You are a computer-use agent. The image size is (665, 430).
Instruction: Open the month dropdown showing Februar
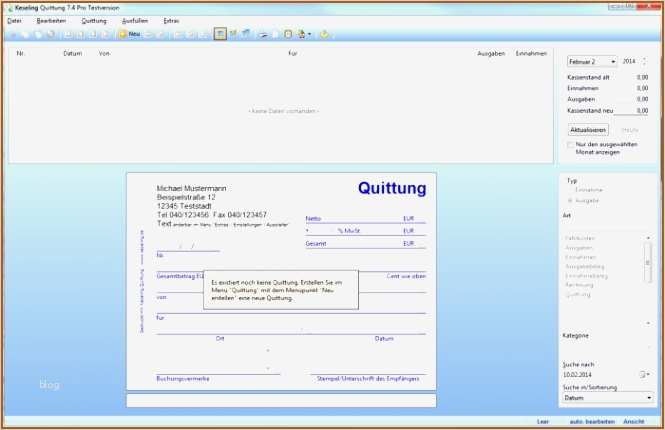(x=592, y=61)
